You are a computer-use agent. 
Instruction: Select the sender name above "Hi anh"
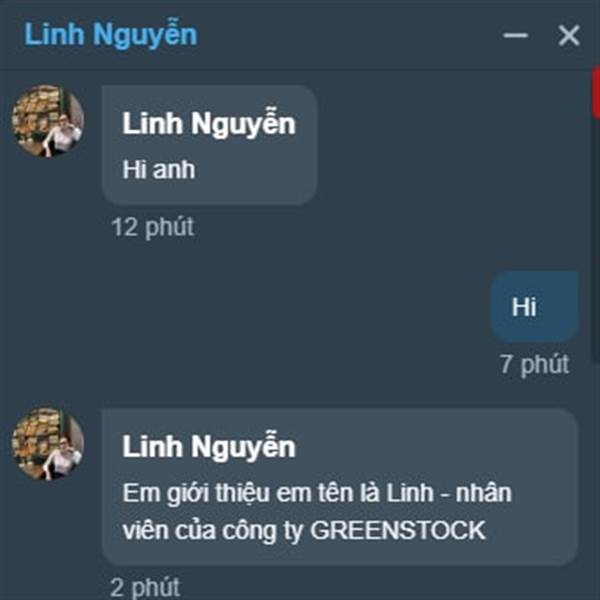[209, 124]
